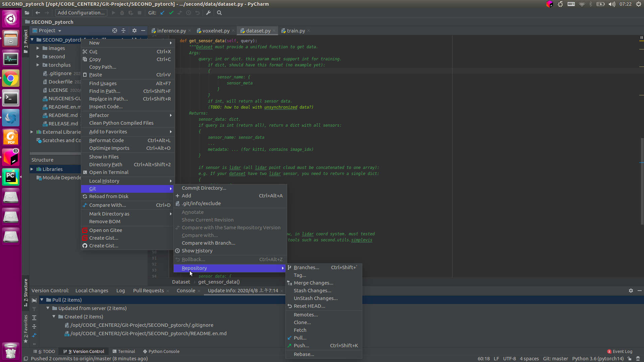
Task: Click get_sensor_data() breadcrumb
Action: pyautogui.click(x=219, y=282)
